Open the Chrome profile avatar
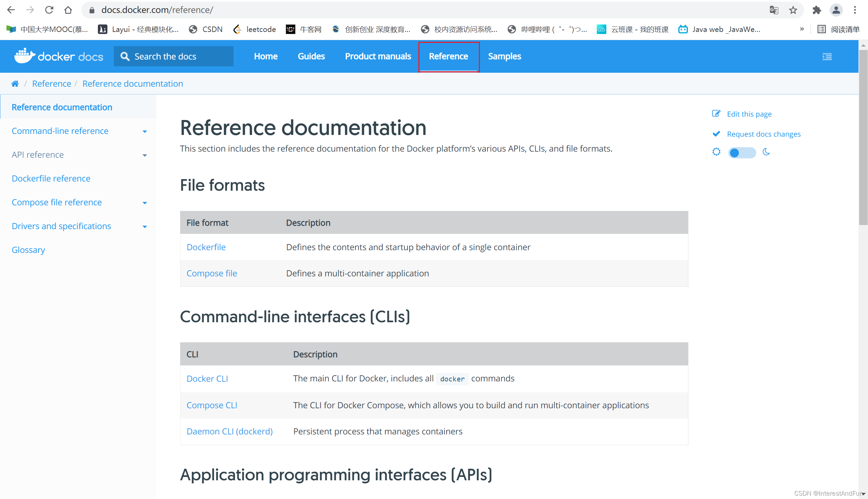Viewport: 868px width, 499px height. (x=836, y=10)
